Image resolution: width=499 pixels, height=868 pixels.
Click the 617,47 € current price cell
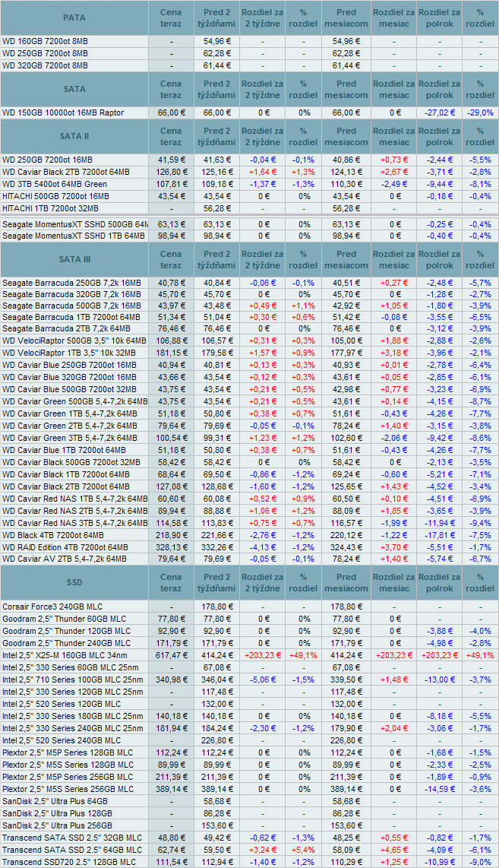[171, 655]
